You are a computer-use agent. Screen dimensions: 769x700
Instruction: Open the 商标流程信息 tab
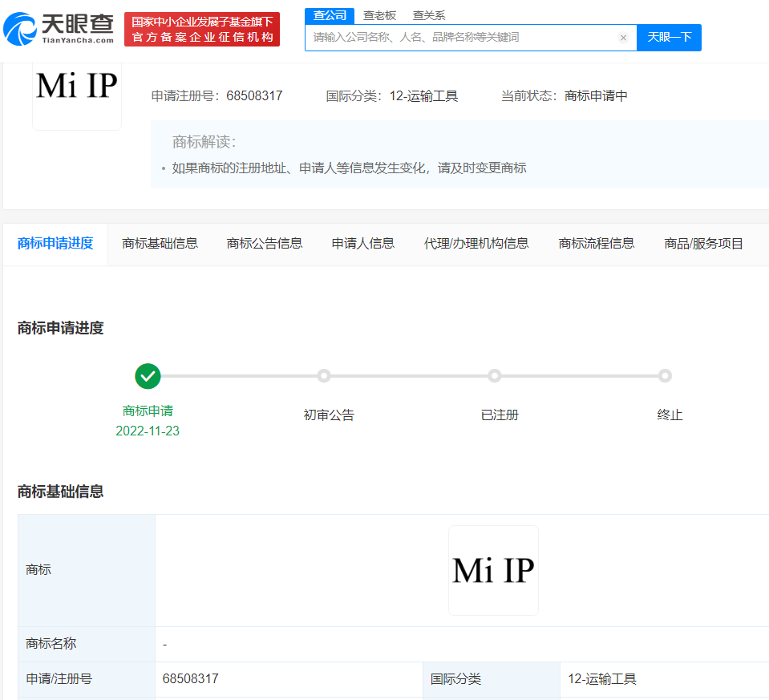point(594,243)
